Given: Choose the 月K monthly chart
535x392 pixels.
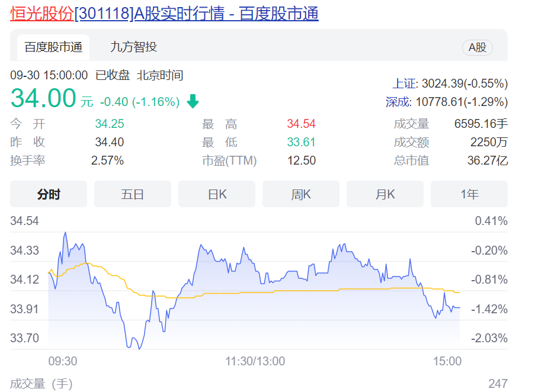Looking at the screenshot, I should tap(385, 194).
